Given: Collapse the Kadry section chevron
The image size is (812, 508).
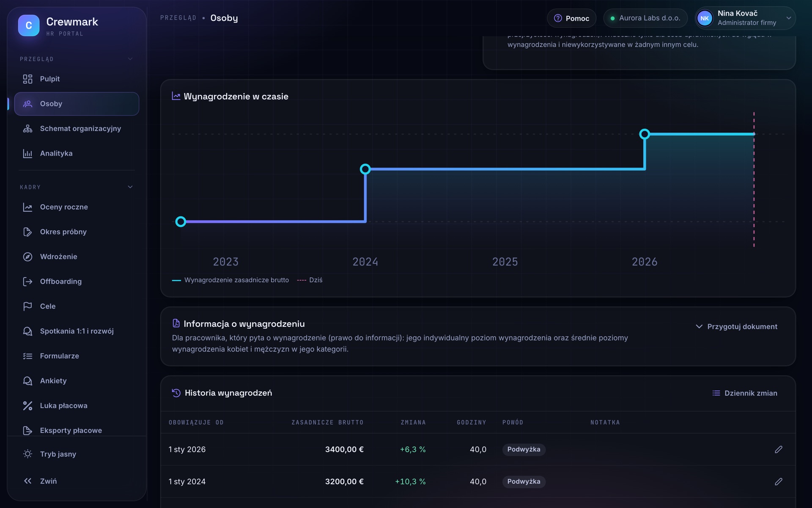Looking at the screenshot, I should click(x=130, y=187).
